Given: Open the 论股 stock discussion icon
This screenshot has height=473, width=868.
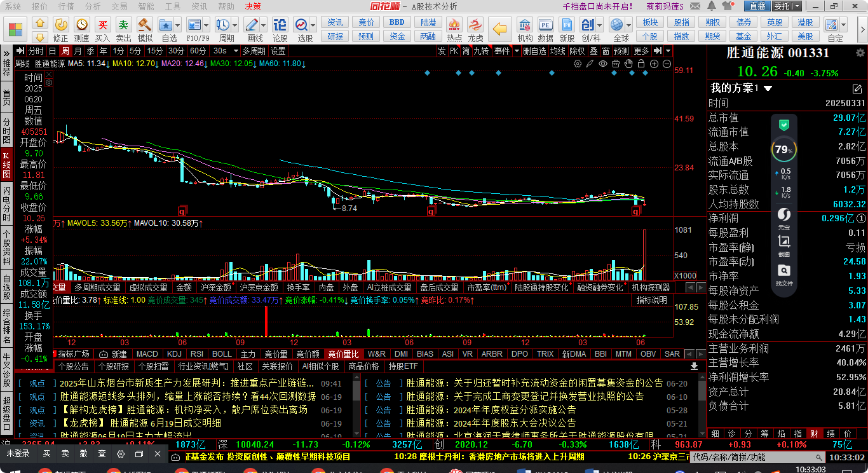Looking at the screenshot, I should 280,25.
